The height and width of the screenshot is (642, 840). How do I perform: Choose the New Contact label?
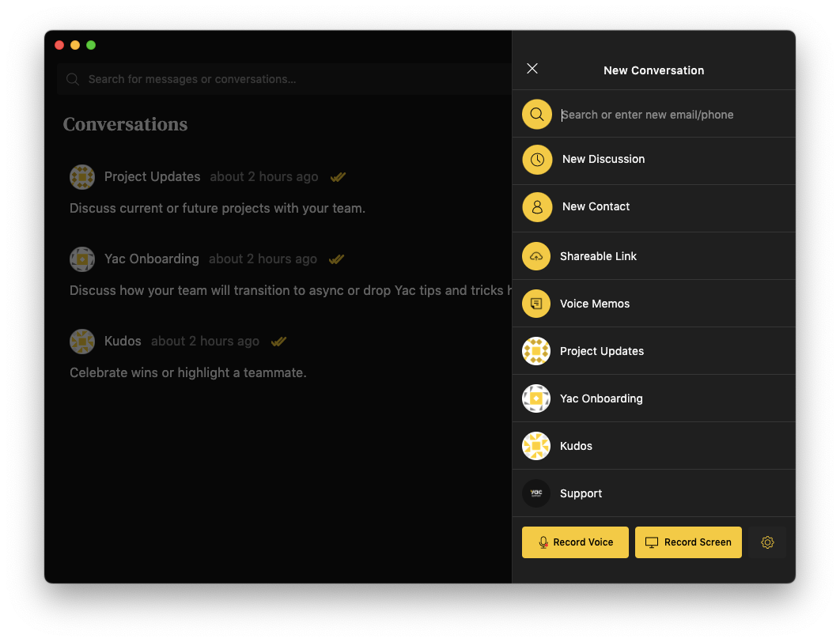(596, 206)
